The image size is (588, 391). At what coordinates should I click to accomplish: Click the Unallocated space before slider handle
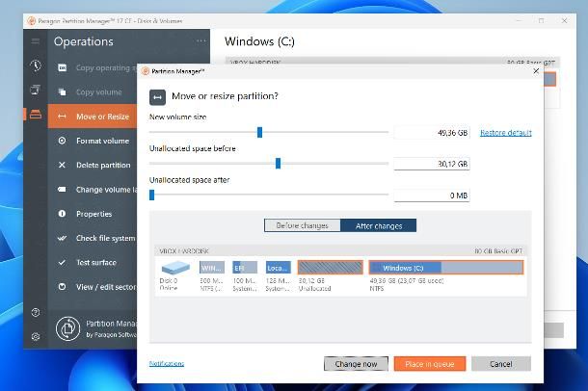[278, 164]
